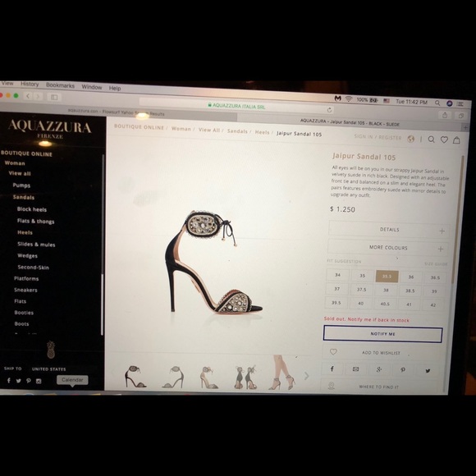This screenshot has width=476, height=476.
Task: Switch to Jaipur Sandal 105 tab
Action: [350, 122]
